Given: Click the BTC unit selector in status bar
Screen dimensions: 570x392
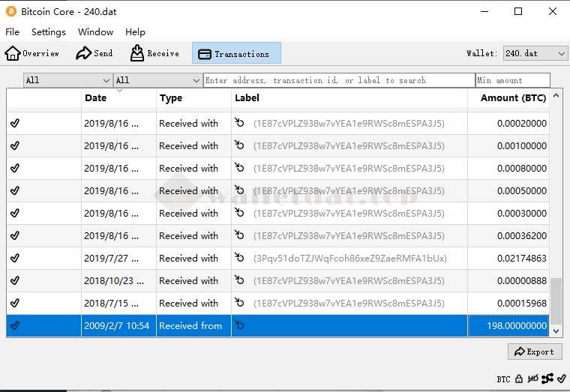Looking at the screenshot, I should [503, 379].
